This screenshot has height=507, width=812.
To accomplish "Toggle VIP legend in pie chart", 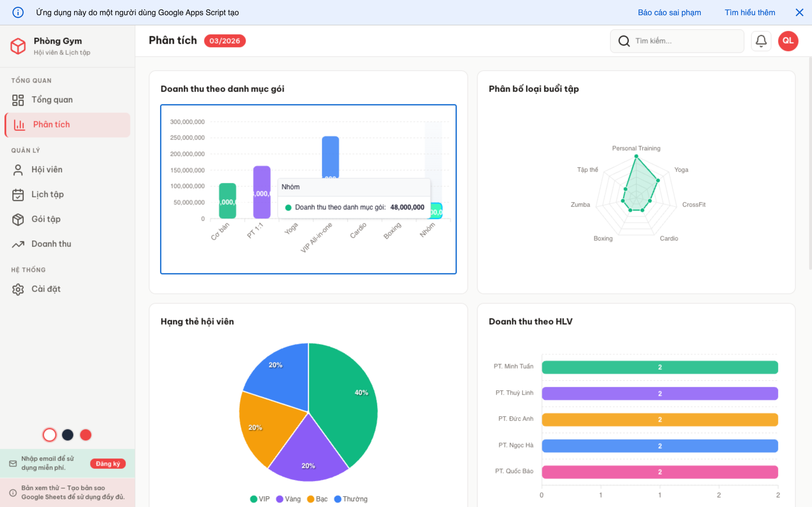I will pos(260,499).
